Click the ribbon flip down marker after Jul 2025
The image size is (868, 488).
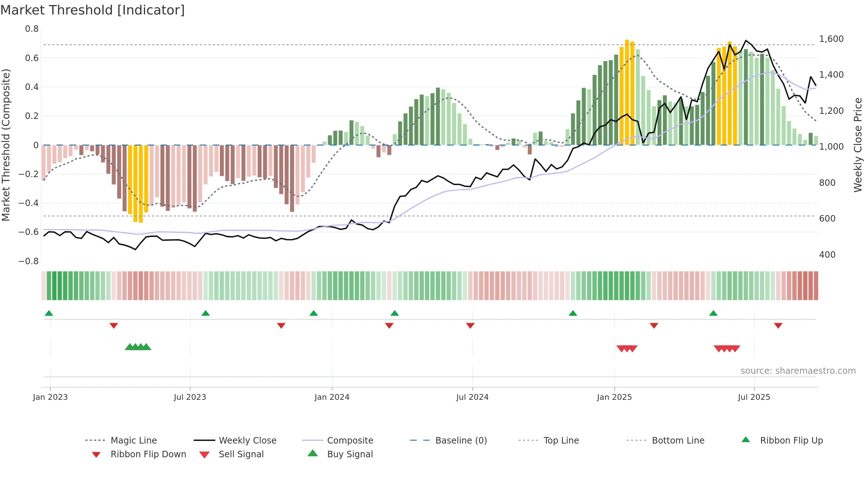[x=778, y=326]
